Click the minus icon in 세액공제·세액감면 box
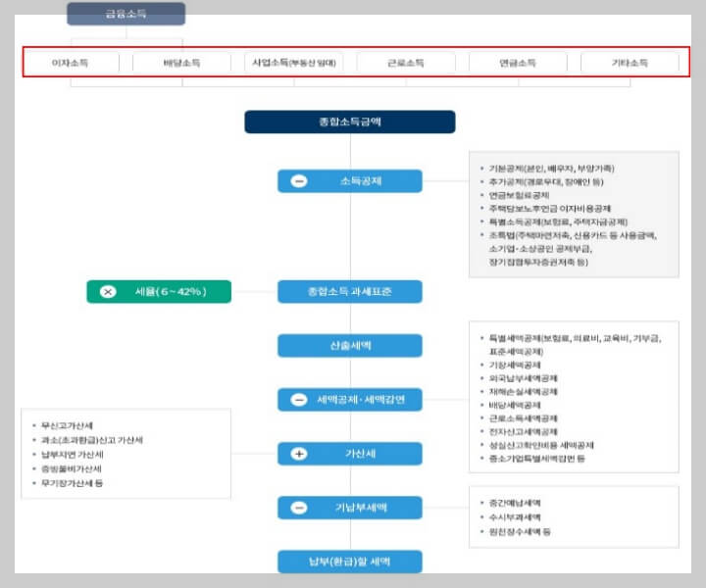This screenshot has height=588, width=706. click(299, 400)
